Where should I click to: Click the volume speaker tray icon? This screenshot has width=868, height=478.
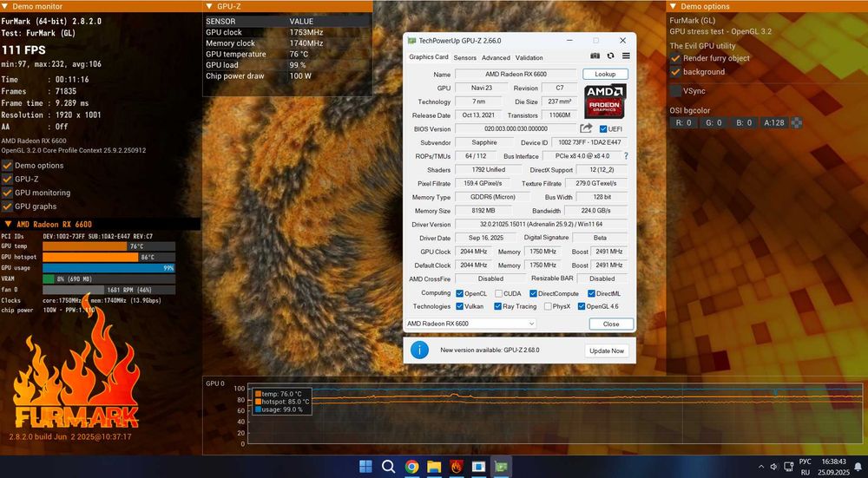pyautogui.click(x=774, y=467)
